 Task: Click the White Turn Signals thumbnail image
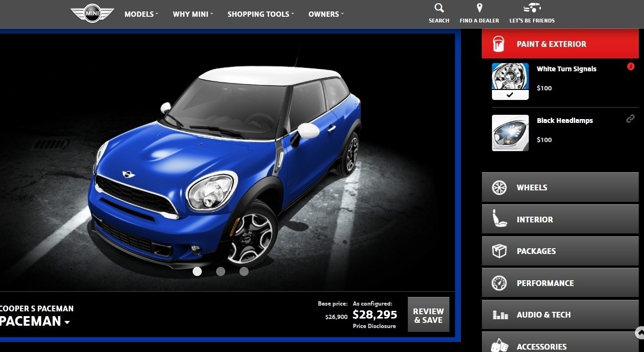(x=510, y=77)
